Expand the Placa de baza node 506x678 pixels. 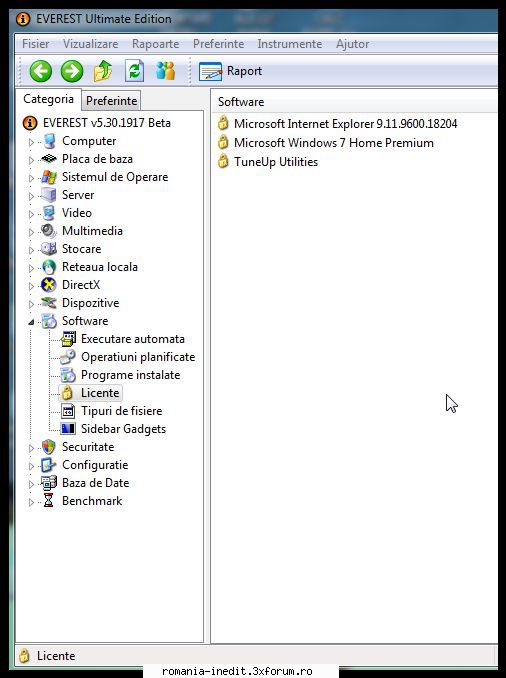point(31,160)
